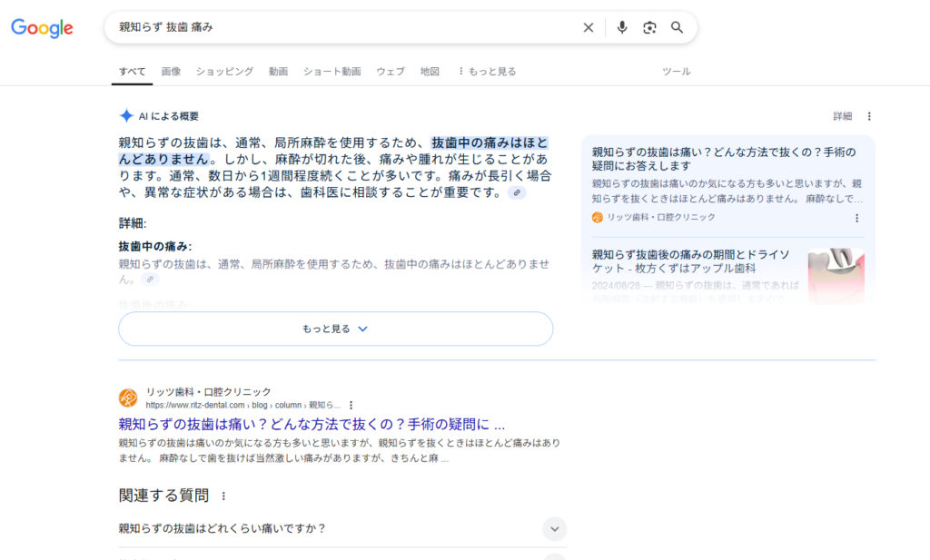Viewport: 930px width, 560px height.
Task: Open the ツール search tools menu
Action: point(676,71)
